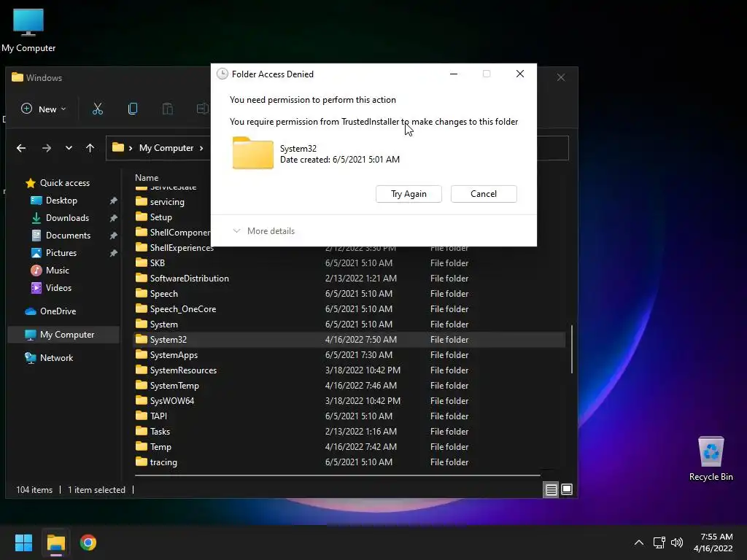
Task: Open the New item menu
Action: pyautogui.click(x=43, y=109)
